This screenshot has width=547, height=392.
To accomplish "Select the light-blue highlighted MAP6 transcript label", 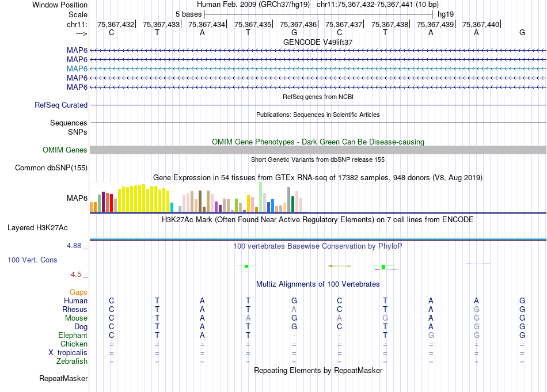I will coord(77,68).
